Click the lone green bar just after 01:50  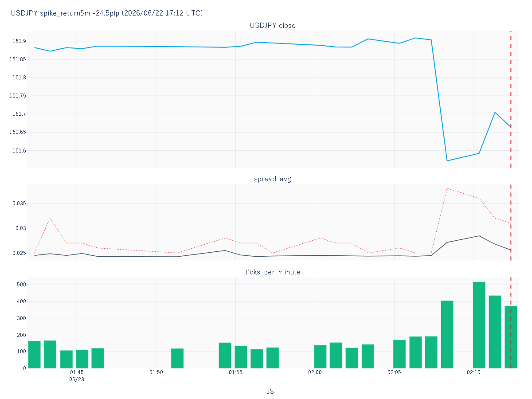[x=177, y=358]
